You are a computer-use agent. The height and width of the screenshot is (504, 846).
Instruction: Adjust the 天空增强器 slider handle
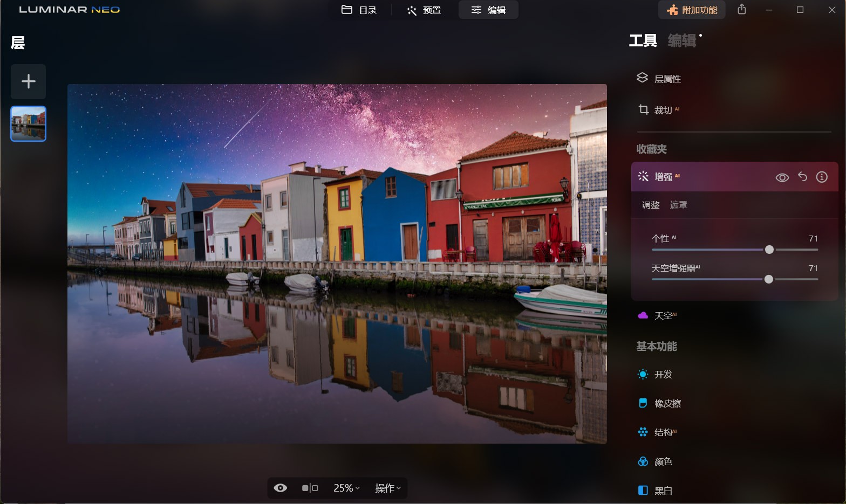point(769,279)
